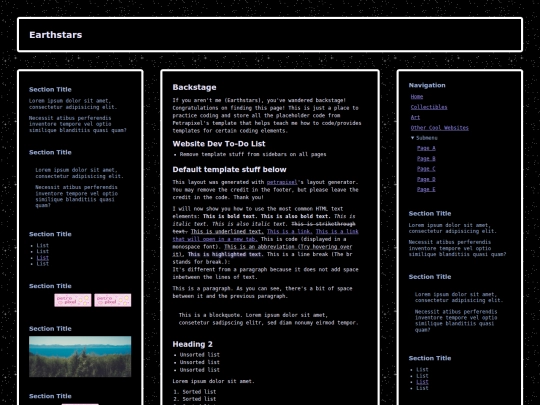The height and width of the screenshot is (405, 540).
Task: Click the first Sorted list item
Action: point(199,392)
